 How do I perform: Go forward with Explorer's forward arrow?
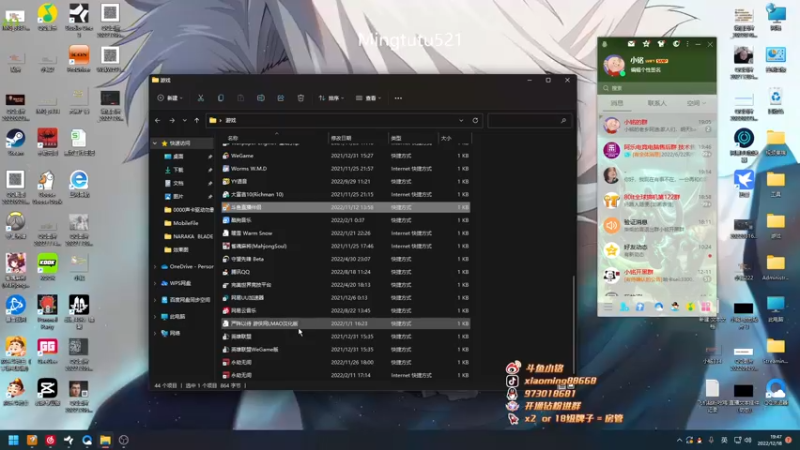172,120
